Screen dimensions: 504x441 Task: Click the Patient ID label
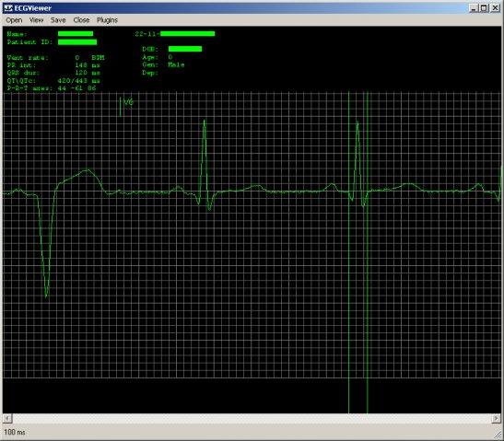point(29,42)
